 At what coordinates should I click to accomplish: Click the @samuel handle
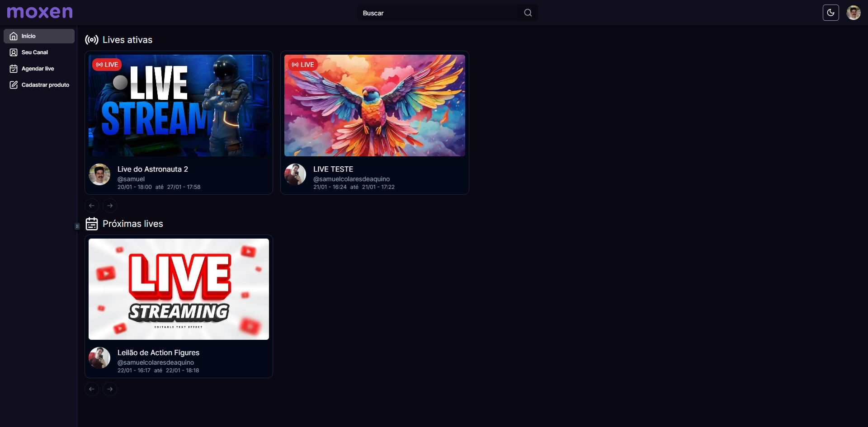pyautogui.click(x=131, y=179)
